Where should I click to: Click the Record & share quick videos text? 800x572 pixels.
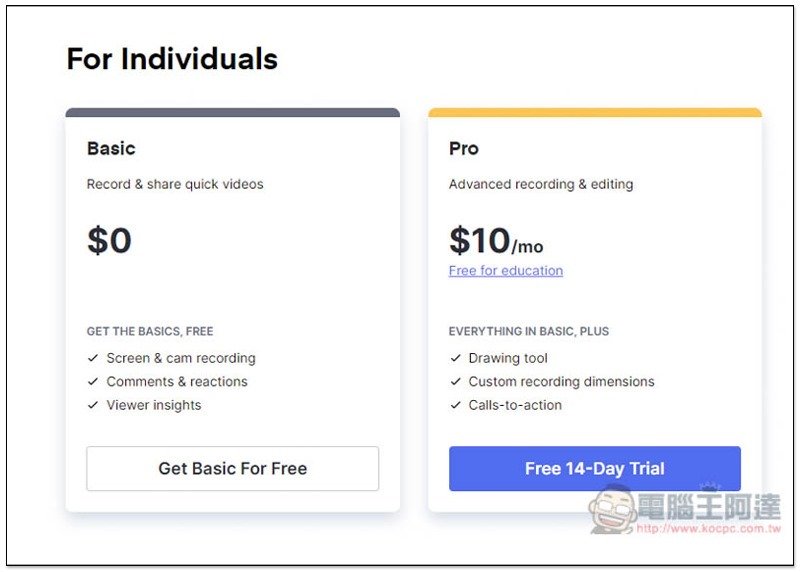(175, 184)
